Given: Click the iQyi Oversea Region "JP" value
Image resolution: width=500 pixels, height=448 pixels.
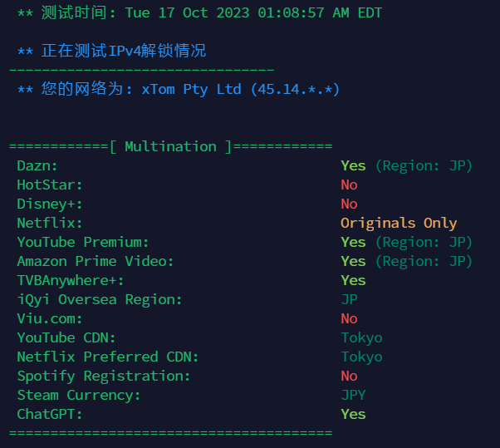Looking at the screenshot, I should pos(349,299).
